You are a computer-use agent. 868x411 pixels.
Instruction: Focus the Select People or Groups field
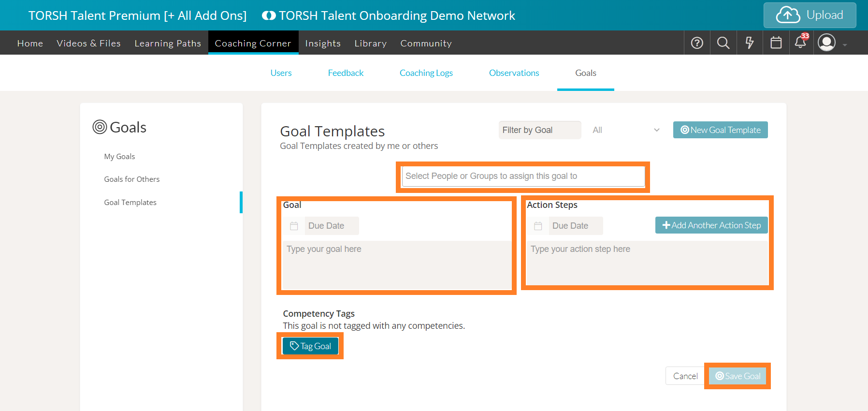[x=523, y=176]
